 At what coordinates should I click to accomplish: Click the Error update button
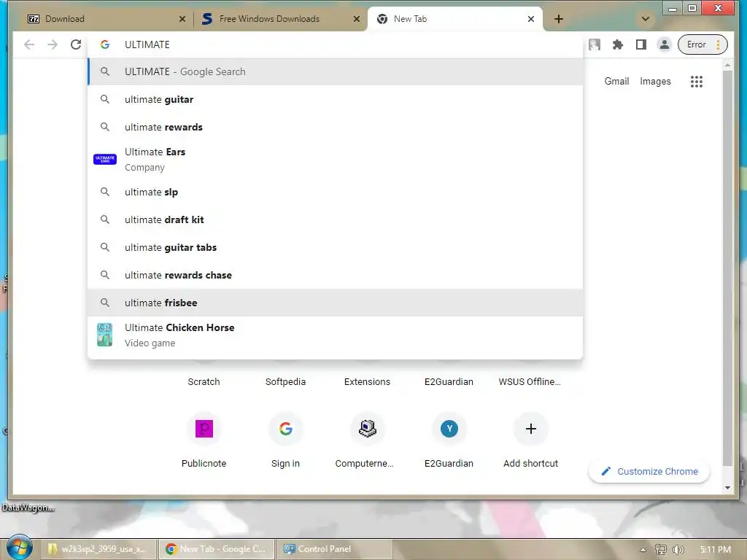tap(703, 44)
